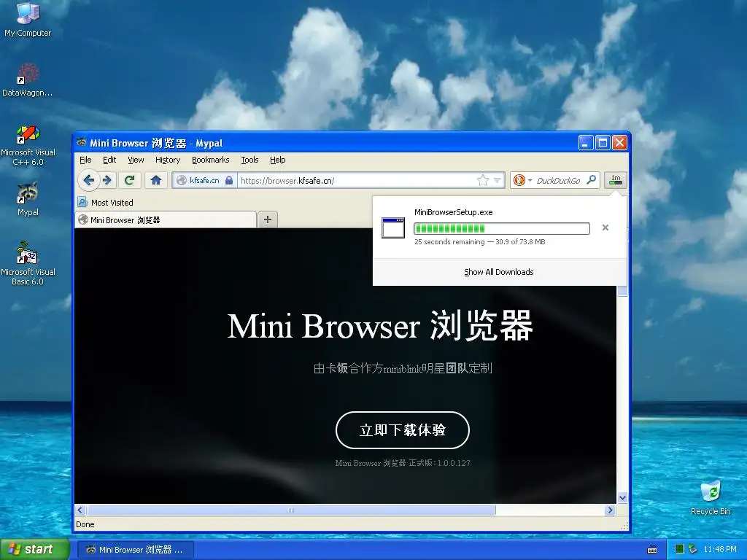Click the green system tray icon

pyautogui.click(x=680, y=549)
